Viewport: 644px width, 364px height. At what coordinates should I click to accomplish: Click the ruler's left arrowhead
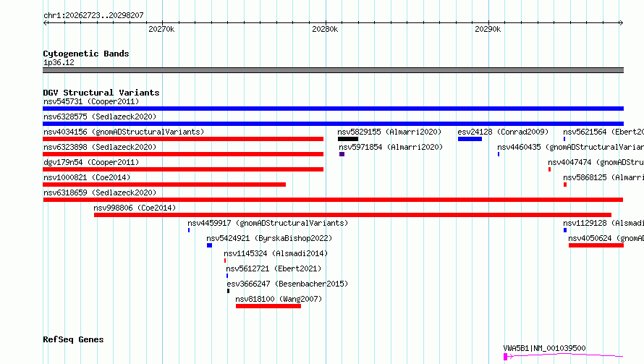point(46,23)
